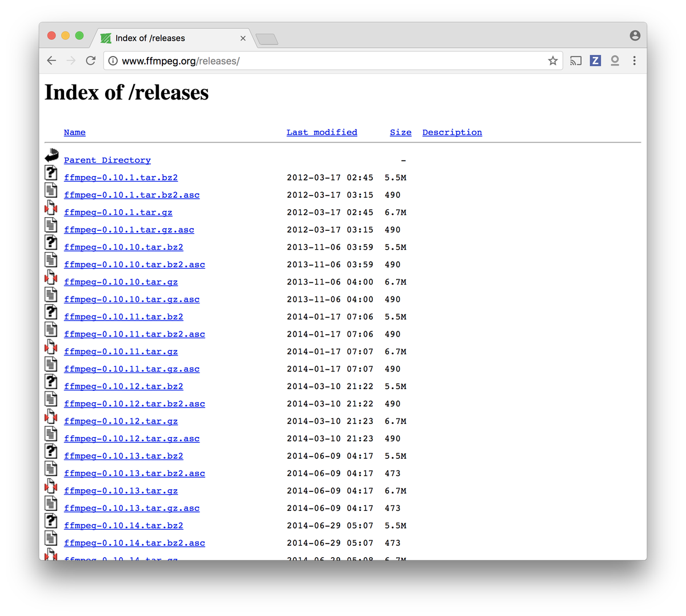
Task: Download ffmpeg-0.10.14.tar.bz2
Action: 123,526
